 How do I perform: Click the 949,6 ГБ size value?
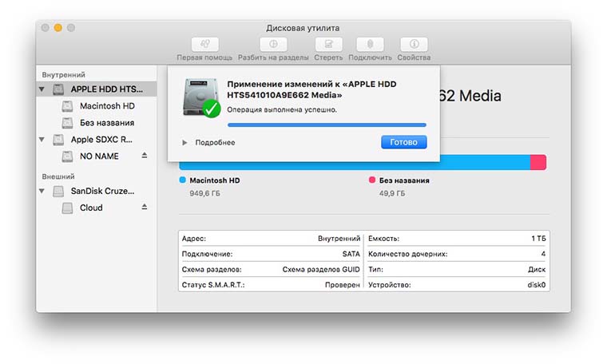click(204, 193)
